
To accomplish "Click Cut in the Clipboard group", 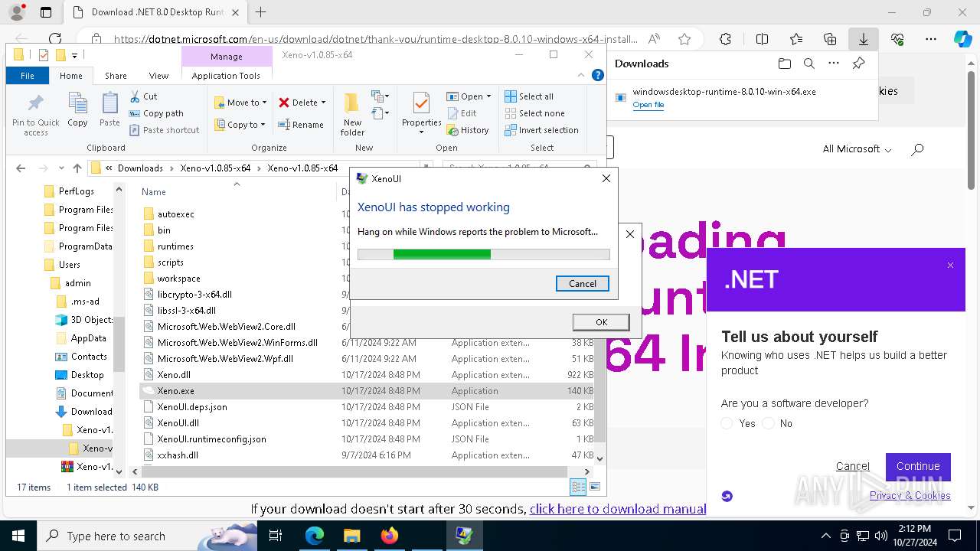I will click(x=143, y=96).
